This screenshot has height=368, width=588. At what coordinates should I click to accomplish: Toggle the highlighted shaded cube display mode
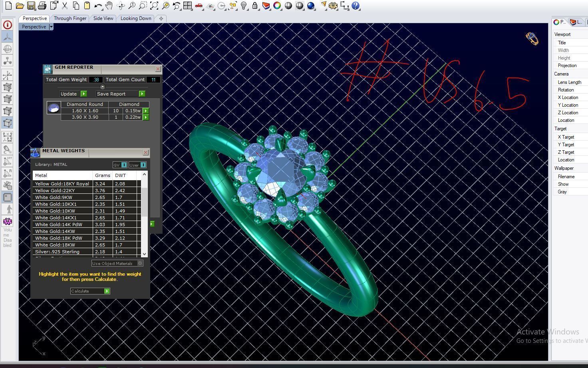[7, 123]
